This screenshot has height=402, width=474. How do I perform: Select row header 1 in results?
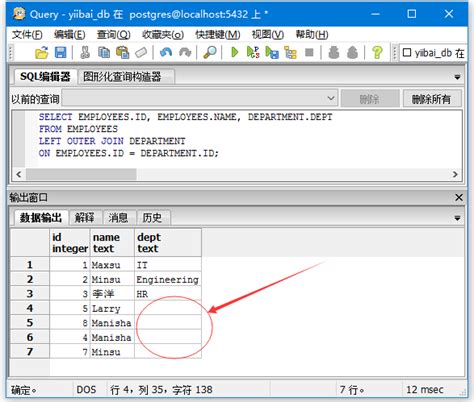(x=30, y=265)
